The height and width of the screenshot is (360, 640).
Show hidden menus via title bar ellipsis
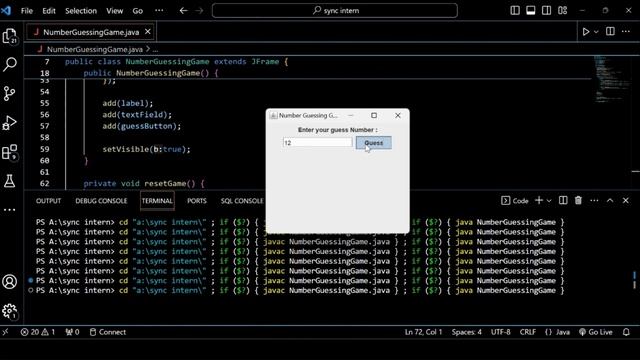pos(159,11)
